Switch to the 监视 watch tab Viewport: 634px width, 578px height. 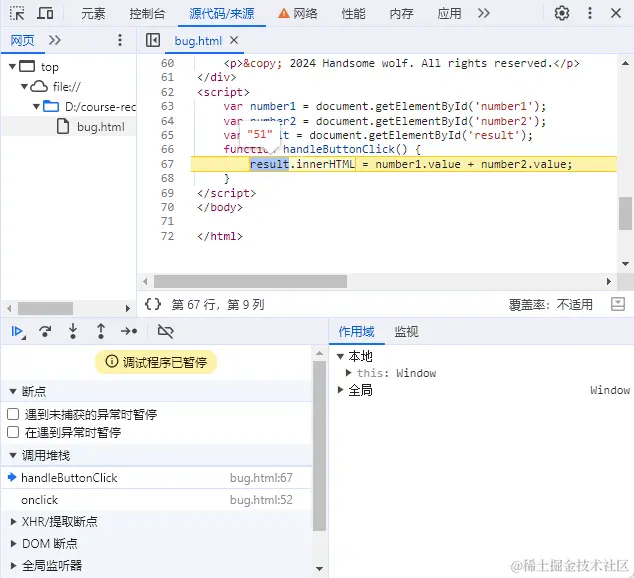(406, 332)
